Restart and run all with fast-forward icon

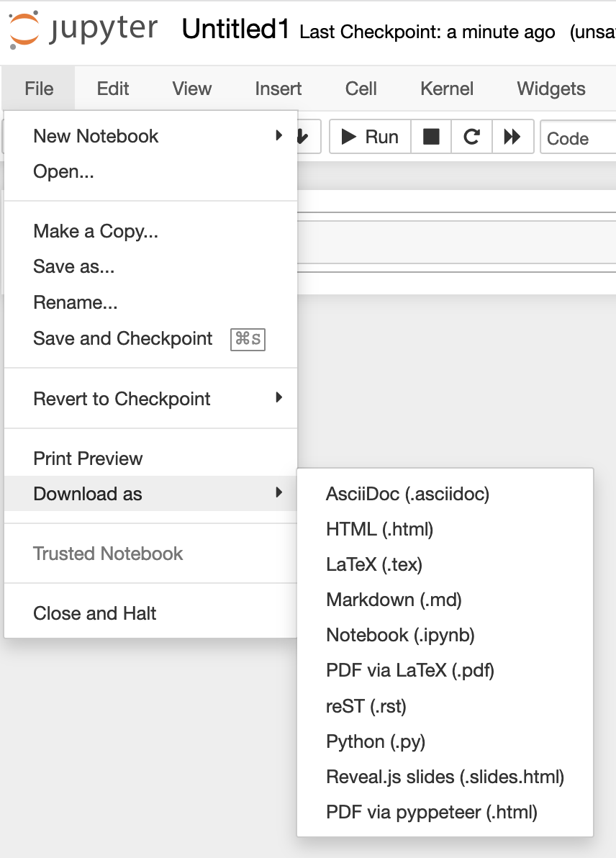[x=512, y=136]
